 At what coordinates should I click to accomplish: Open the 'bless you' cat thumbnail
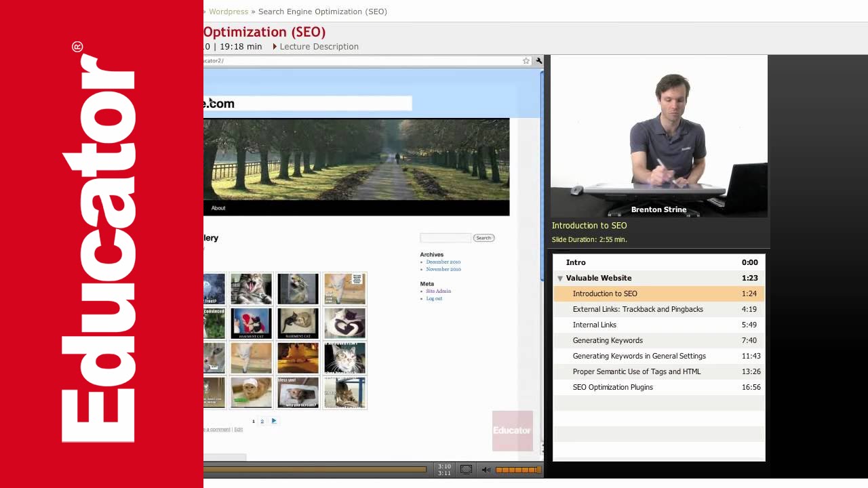[x=298, y=392]
